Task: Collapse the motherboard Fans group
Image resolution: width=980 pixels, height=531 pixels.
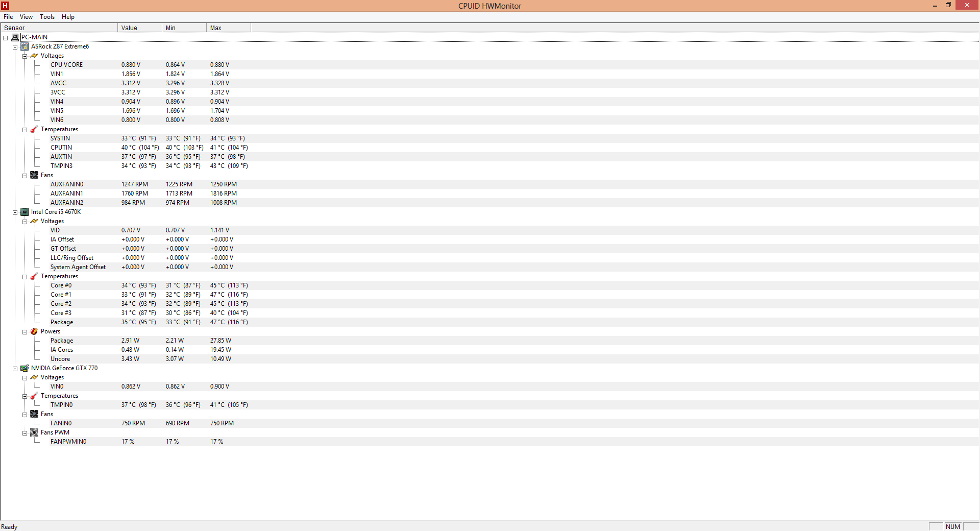Action: pyautogui.click(x=24, y=176)
